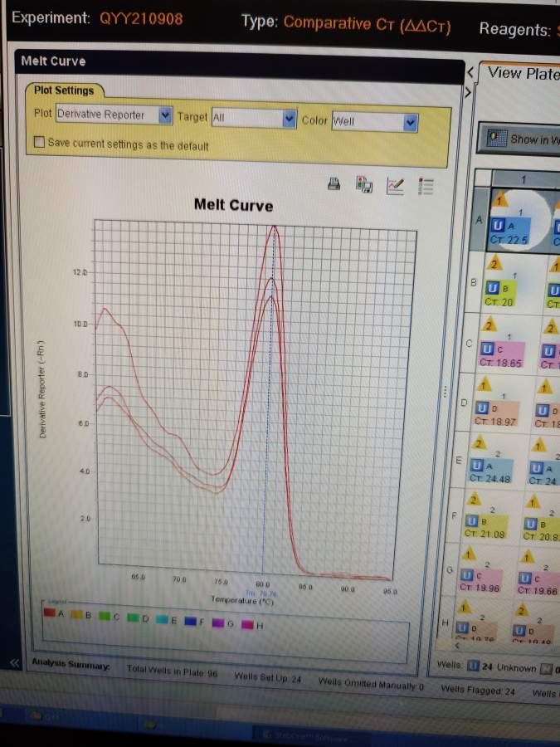This screenshot has height=747, width=560.
Task: Click flag triangle in well B1
Action: point(494,263)
